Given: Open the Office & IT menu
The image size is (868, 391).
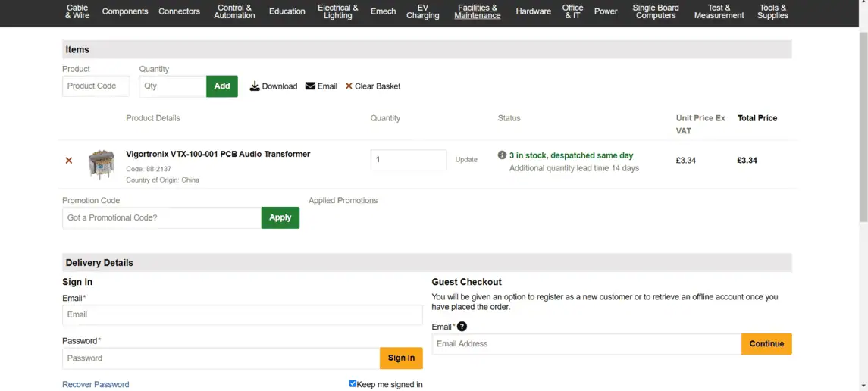Looking at the screenshot, I should coord(572,11).
